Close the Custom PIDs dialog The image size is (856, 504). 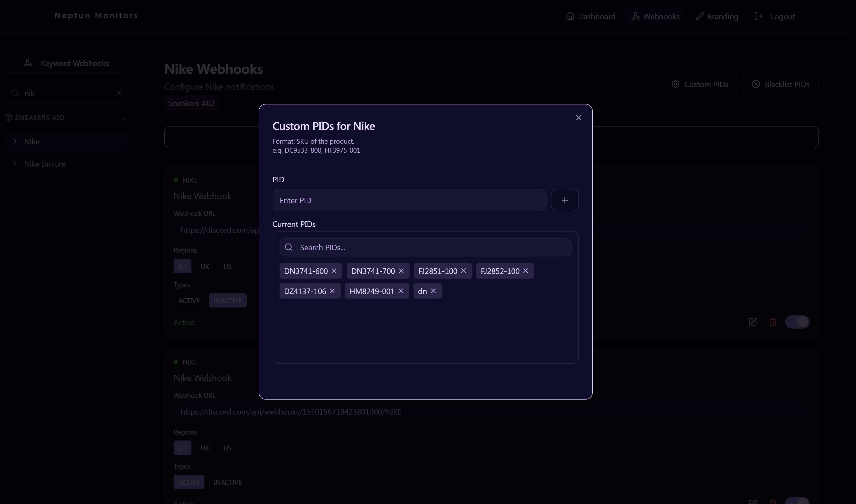pos(579,117)
